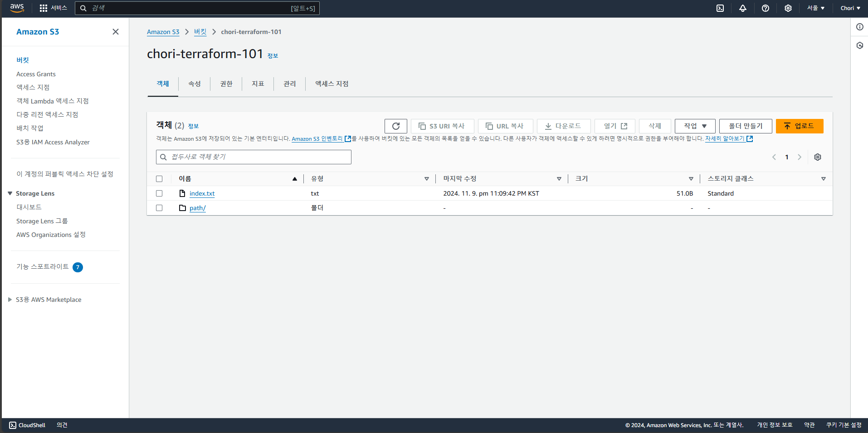Screen dimensions: 868x433
Task: Open S3용 IAM Access Analyzer in sidebar
Action: (53, 142)
